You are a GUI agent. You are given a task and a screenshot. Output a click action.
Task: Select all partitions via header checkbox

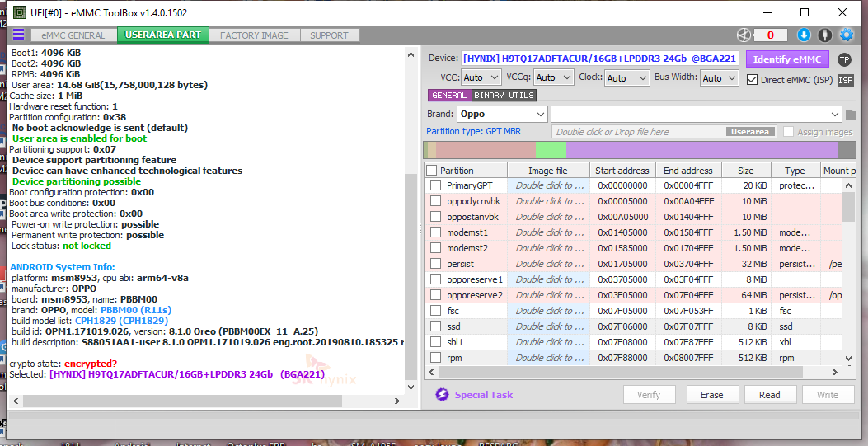coord(432,171)
